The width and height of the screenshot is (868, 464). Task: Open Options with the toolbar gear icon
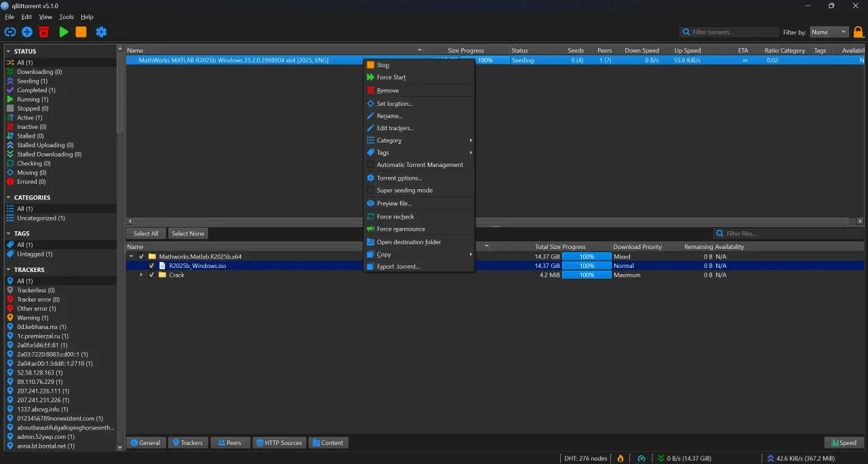(101, 32)
